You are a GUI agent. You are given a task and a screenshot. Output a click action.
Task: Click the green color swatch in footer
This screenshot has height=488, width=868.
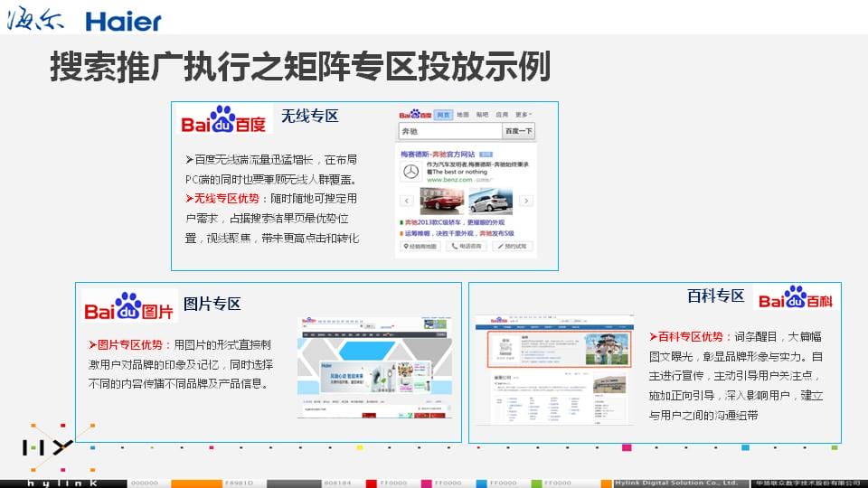click(x=536, y=484)
